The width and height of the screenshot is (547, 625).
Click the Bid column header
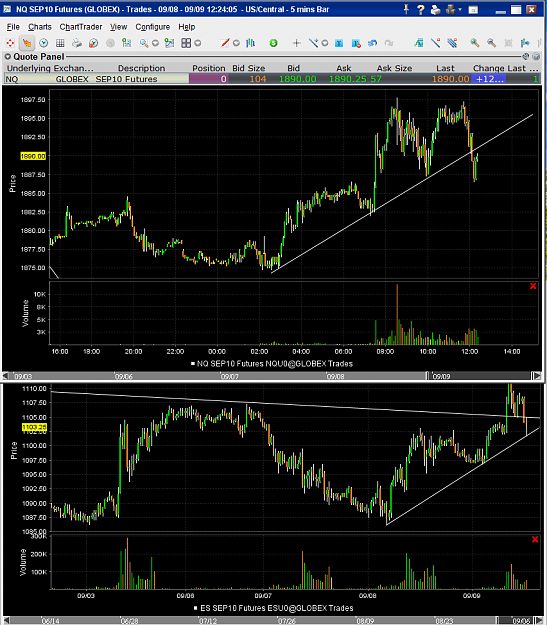point(293,68)
